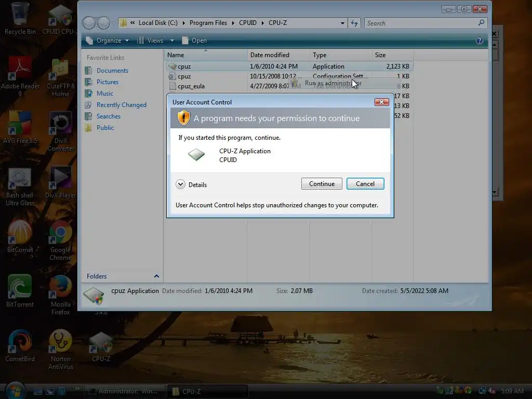
Task: Sort by Date modified column header
Action: pos(278,55)
